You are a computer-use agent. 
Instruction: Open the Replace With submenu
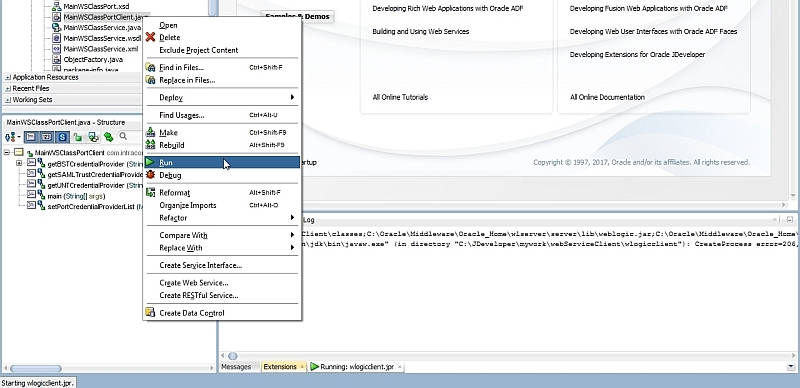click(222, 248)
